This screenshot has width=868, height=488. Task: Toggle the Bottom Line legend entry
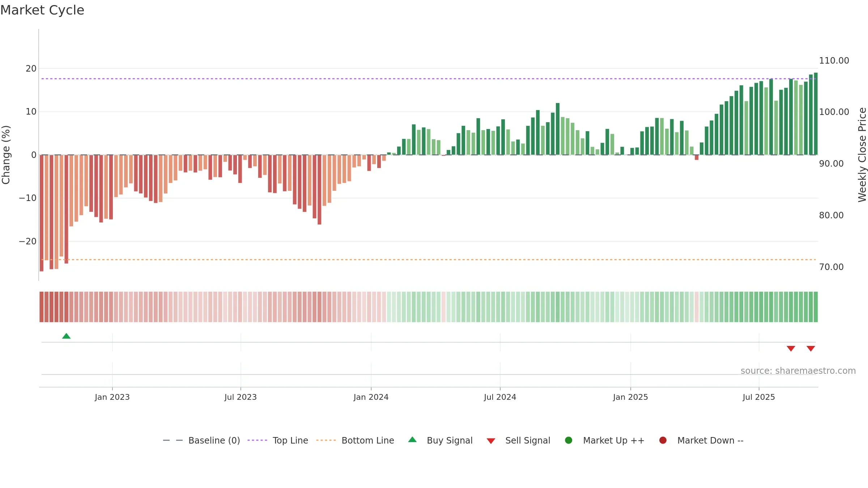(355, 440)
